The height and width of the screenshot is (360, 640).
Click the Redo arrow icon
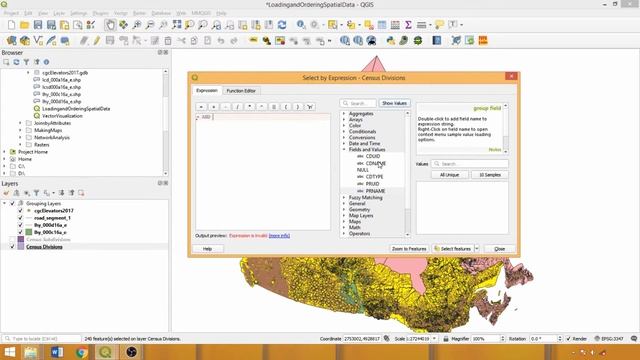(x=234, y=40)
